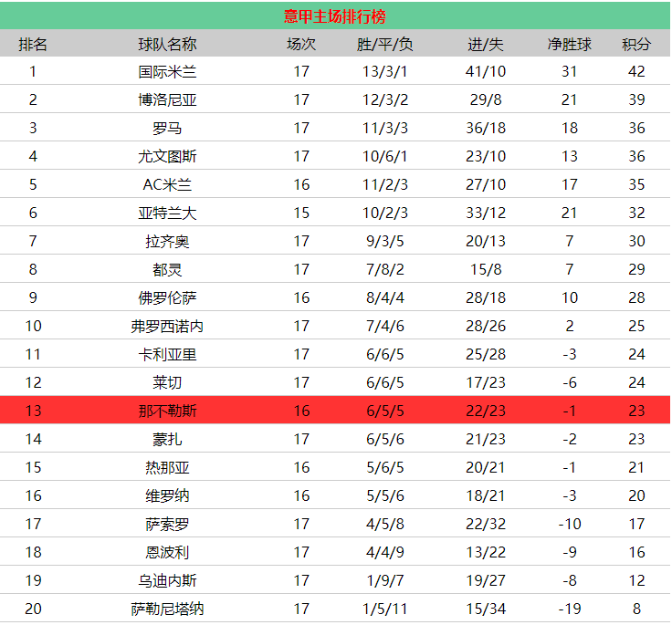Select the 佛罗伦萨 team name

tap(167, 297)
